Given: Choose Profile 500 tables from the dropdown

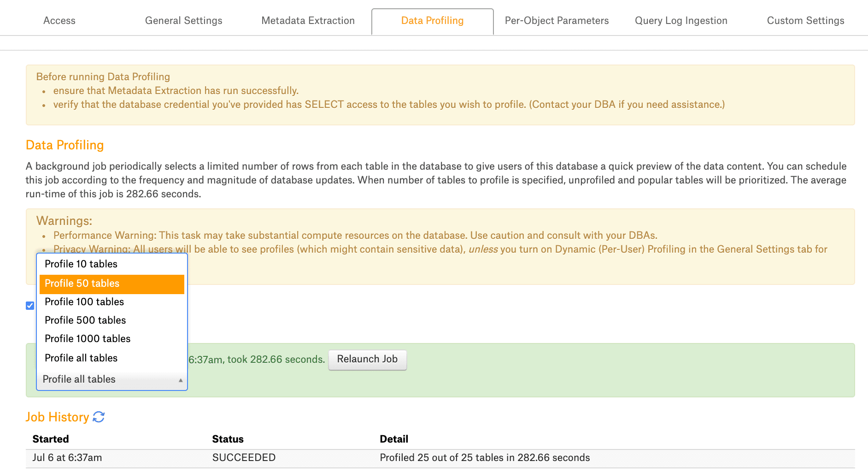Looking at the screenshot, I should (x=85, y=320).
